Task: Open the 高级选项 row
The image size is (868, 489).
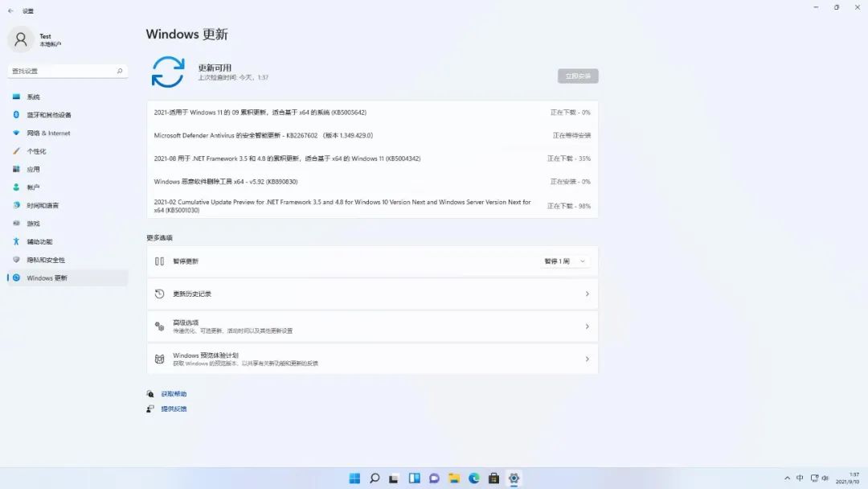Action: pyautogui.click(x=373, y=327)
